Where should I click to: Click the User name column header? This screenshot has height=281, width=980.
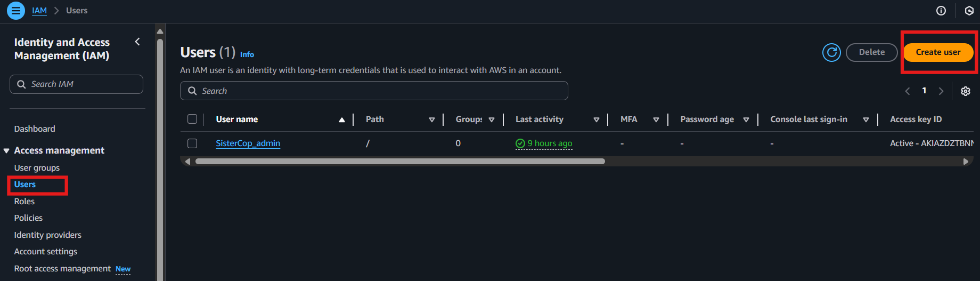point(237,119)
